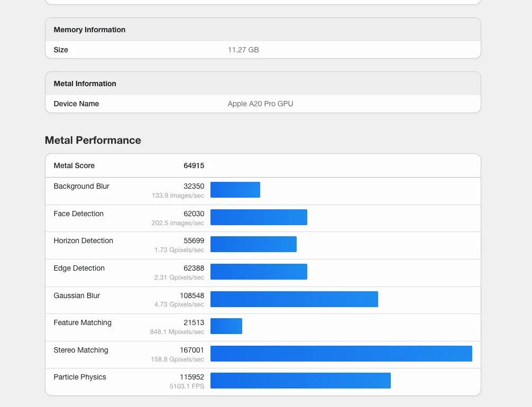
Task: Click the rate "2.31 Gpixels/sec"
Action: coord(179,277)
